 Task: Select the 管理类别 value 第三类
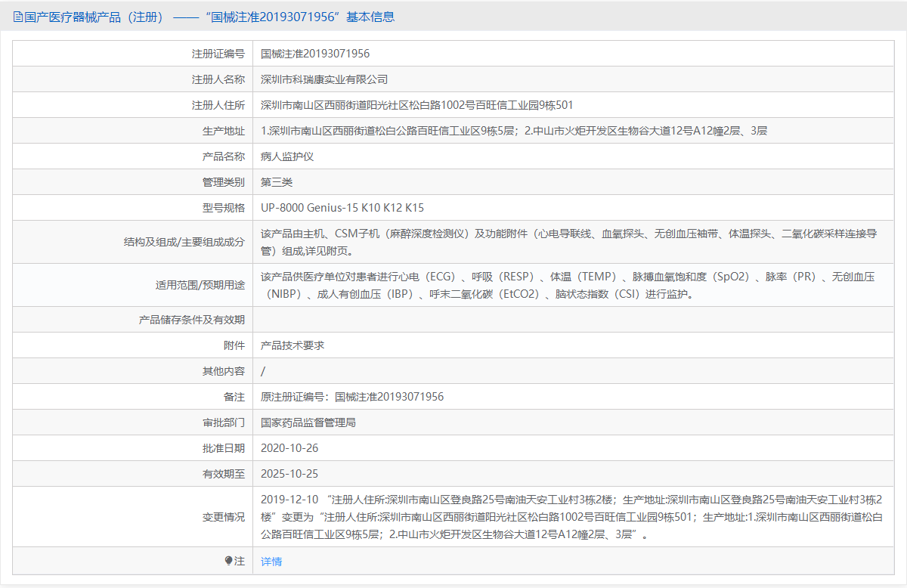[x=276, y=181]
